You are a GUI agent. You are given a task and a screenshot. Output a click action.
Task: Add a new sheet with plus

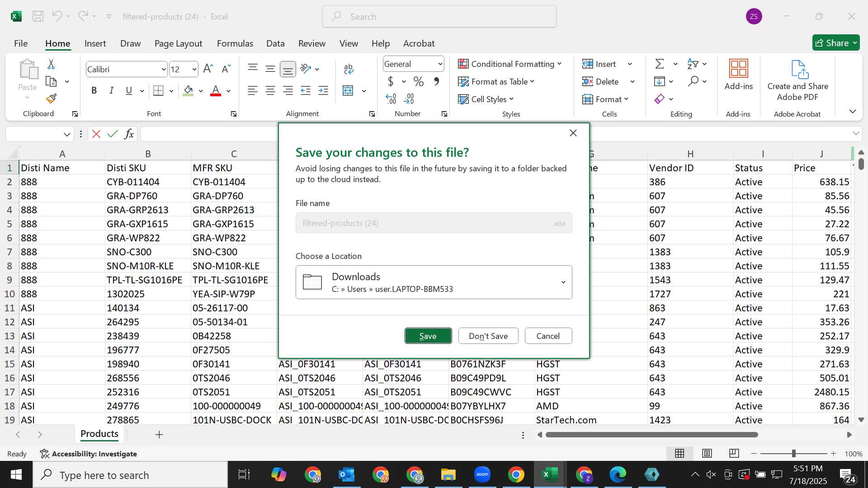pyautogui.click(x=159, y=435)
